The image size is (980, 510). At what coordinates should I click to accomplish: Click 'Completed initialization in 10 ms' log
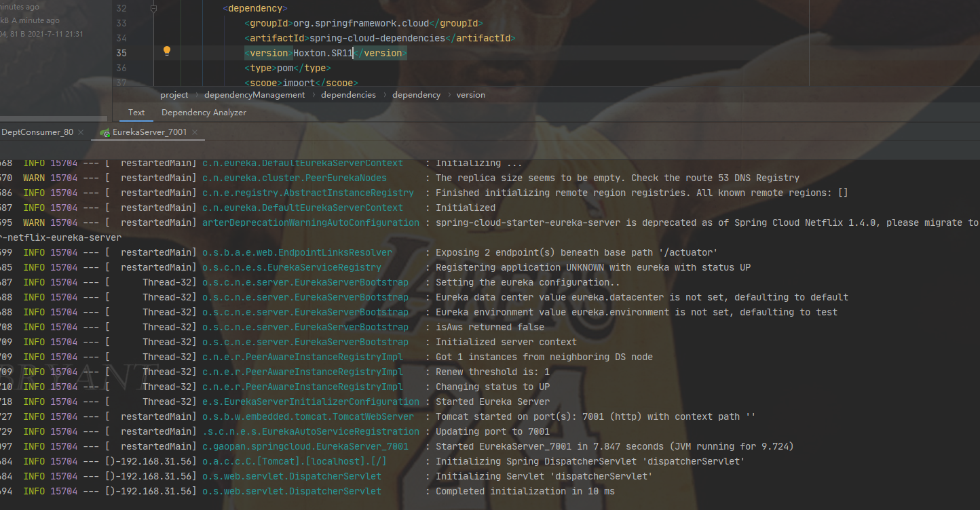point(525,491)
